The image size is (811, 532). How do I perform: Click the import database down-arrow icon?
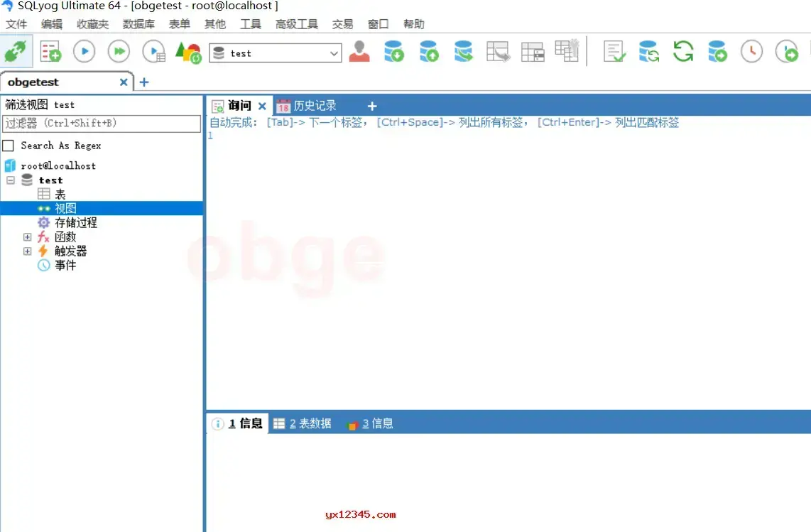(394, 52)
